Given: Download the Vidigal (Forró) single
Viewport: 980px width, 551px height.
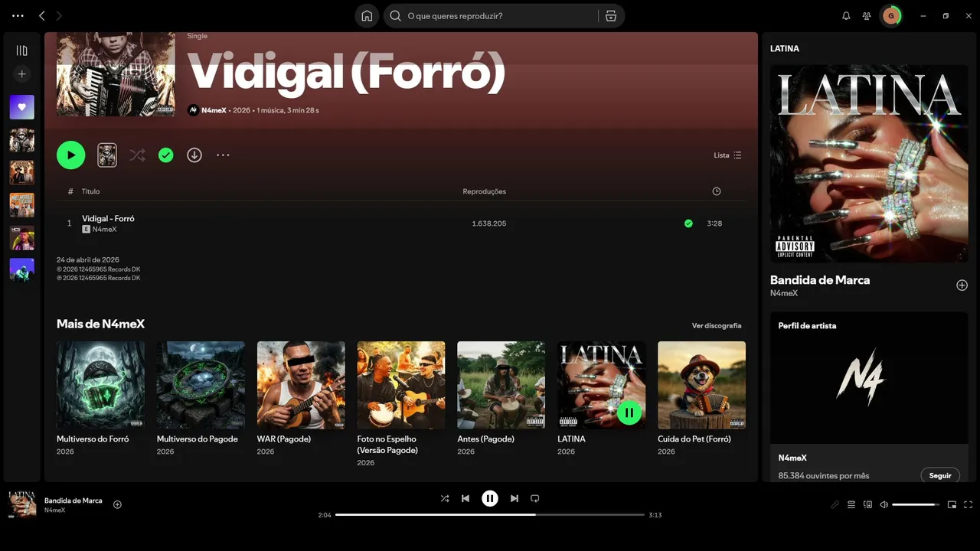Looking at the screenshot, I should (194, 155).
